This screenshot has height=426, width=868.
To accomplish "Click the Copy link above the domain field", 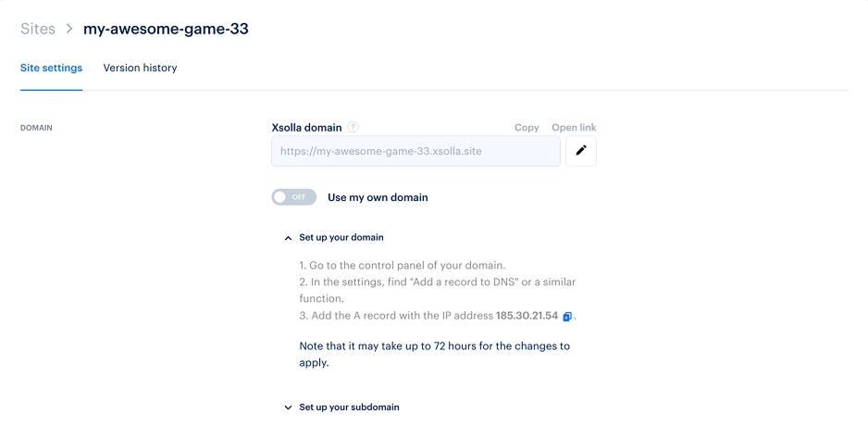I will click(527, 128).
